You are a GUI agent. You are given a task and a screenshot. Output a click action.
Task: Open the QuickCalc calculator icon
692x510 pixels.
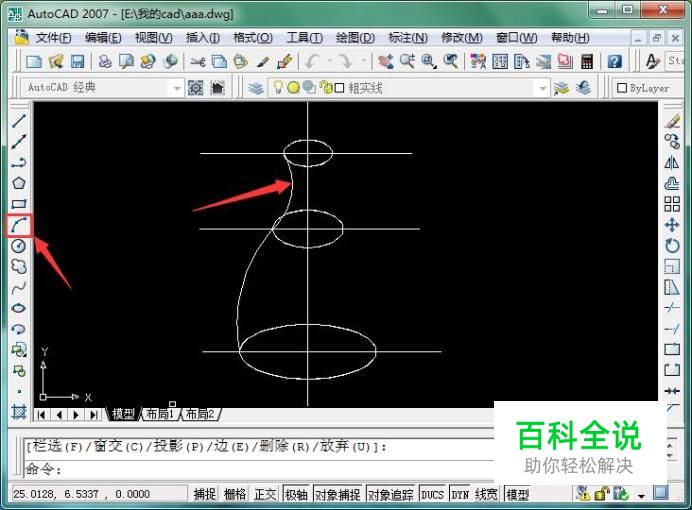tap(587, 61)
